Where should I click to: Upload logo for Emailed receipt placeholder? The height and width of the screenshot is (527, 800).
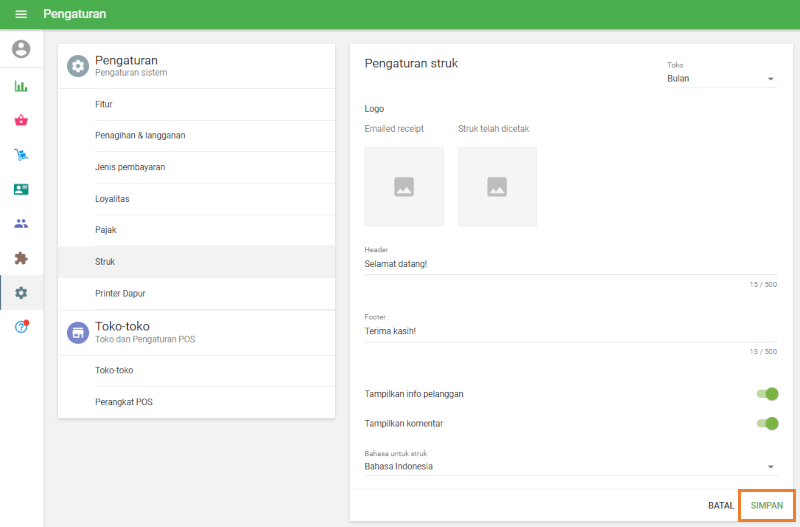pos(404,187)
